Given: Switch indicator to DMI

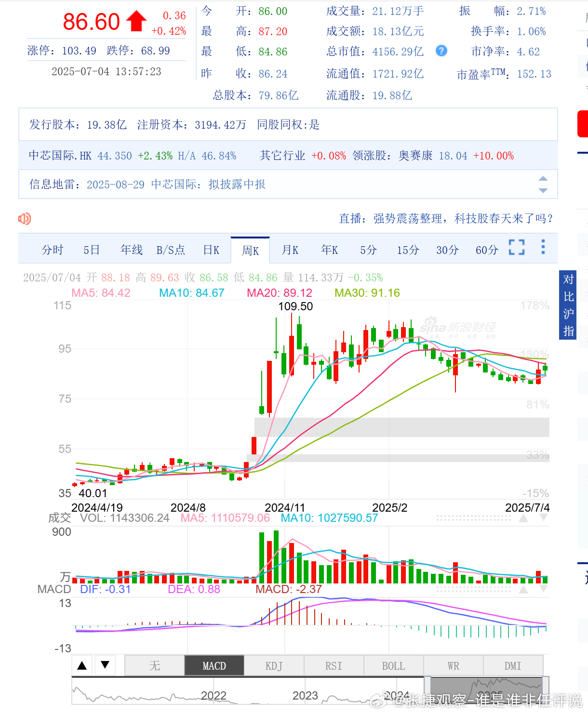Looking at the screenshot, I should 513,666.
